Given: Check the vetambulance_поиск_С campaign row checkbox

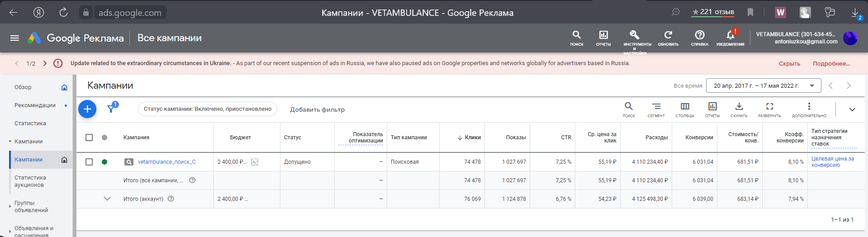Looking at the screenshot, I should [x=89, y=162].
